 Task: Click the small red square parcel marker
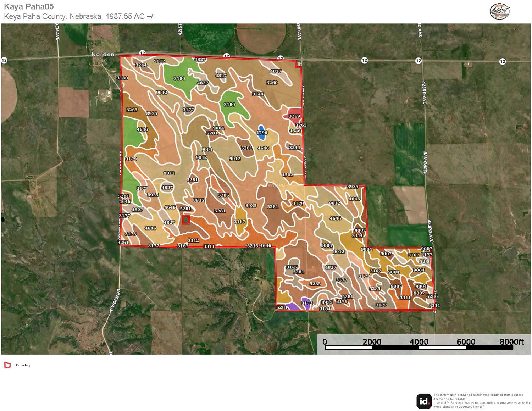(186, 220)
